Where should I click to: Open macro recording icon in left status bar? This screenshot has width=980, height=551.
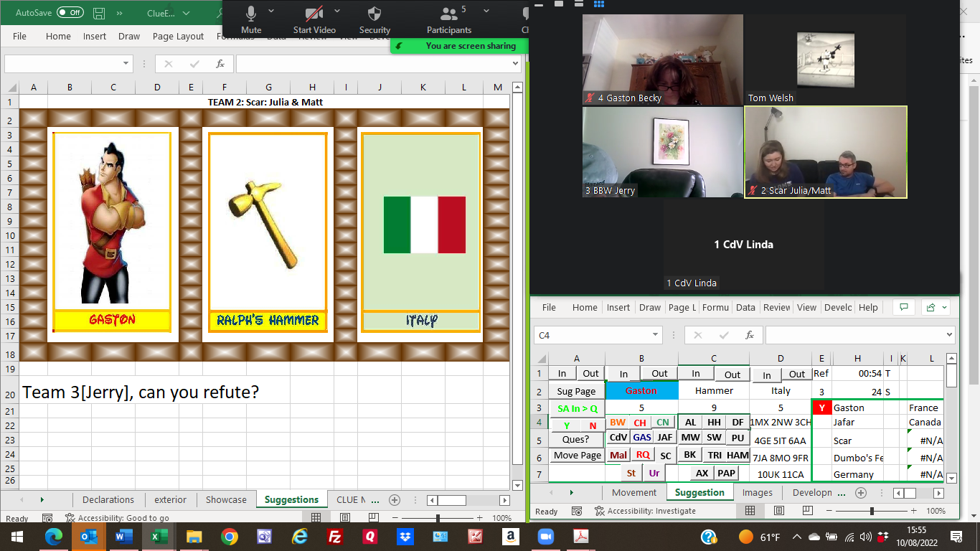47,518
